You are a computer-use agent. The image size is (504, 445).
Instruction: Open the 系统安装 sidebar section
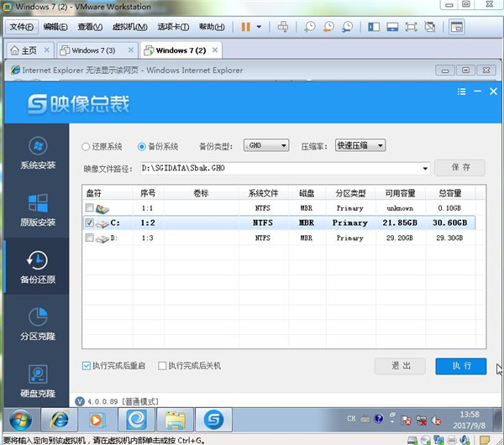click(38, 153)
